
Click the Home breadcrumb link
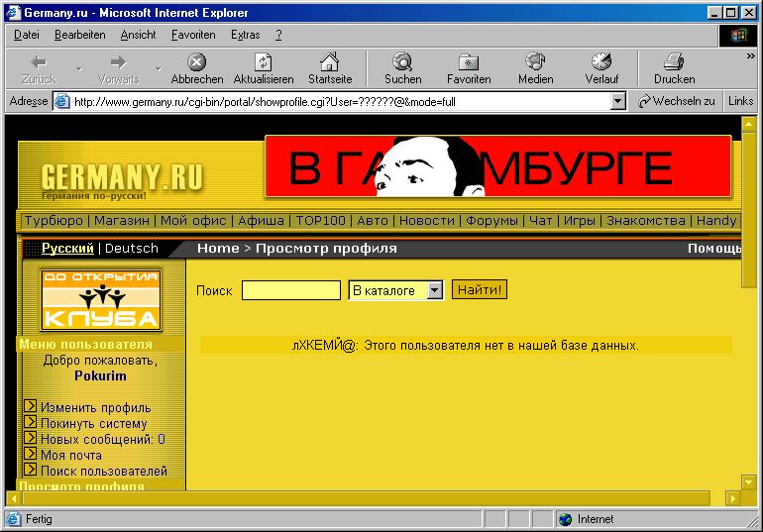click(x=218, y=249)
